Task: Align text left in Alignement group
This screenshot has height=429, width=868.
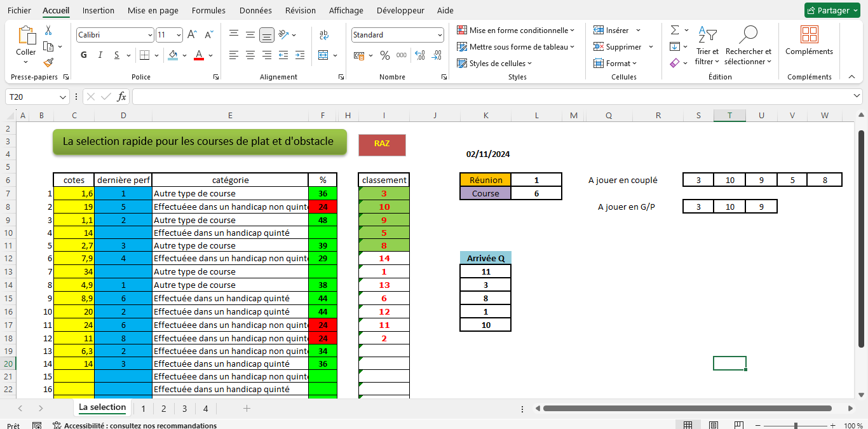Action: coord(234,55)
